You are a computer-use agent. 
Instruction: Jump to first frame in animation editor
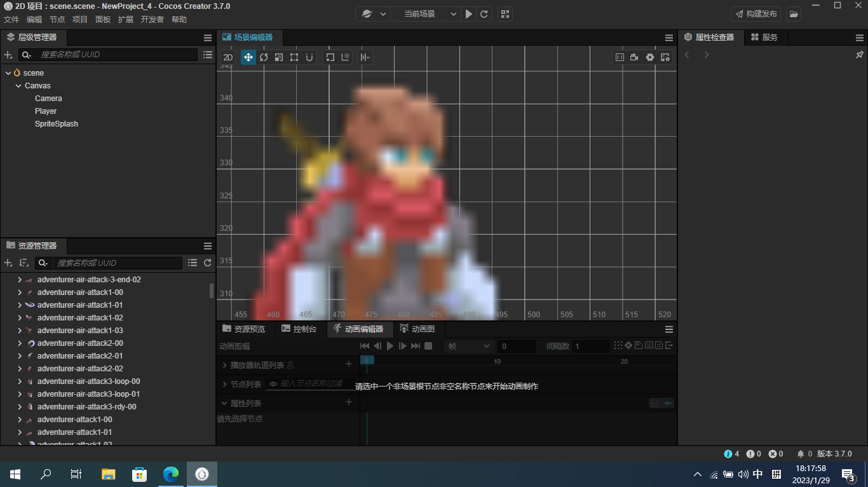pyautogui.click(x=365, y=346)
